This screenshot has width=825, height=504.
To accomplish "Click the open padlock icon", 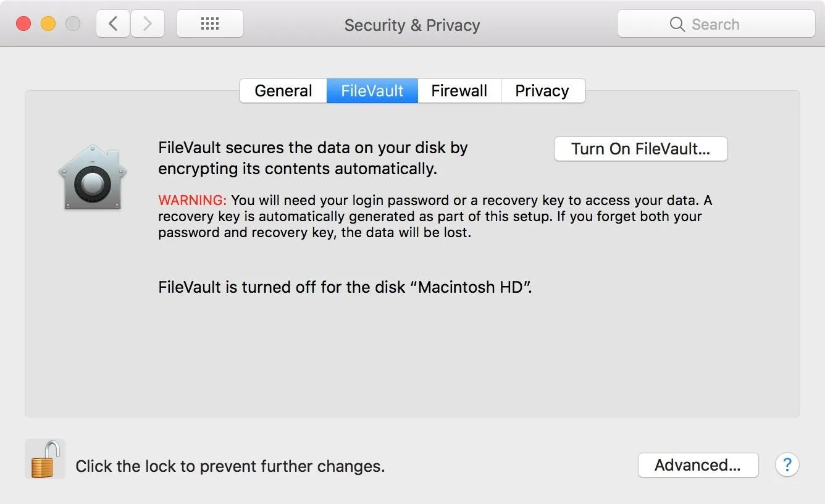I will (x=45, y=460).
